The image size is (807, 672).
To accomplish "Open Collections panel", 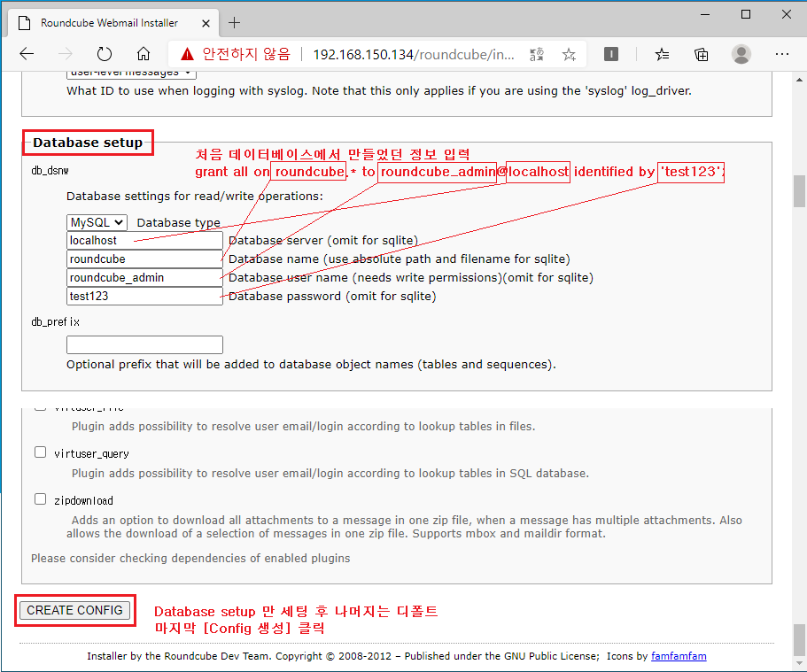I will 702,54.
